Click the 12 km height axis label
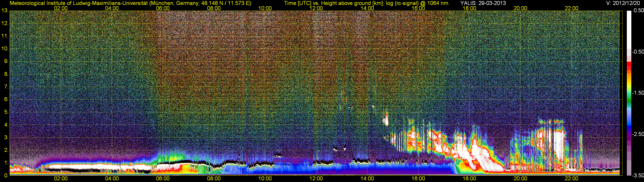 5,23
